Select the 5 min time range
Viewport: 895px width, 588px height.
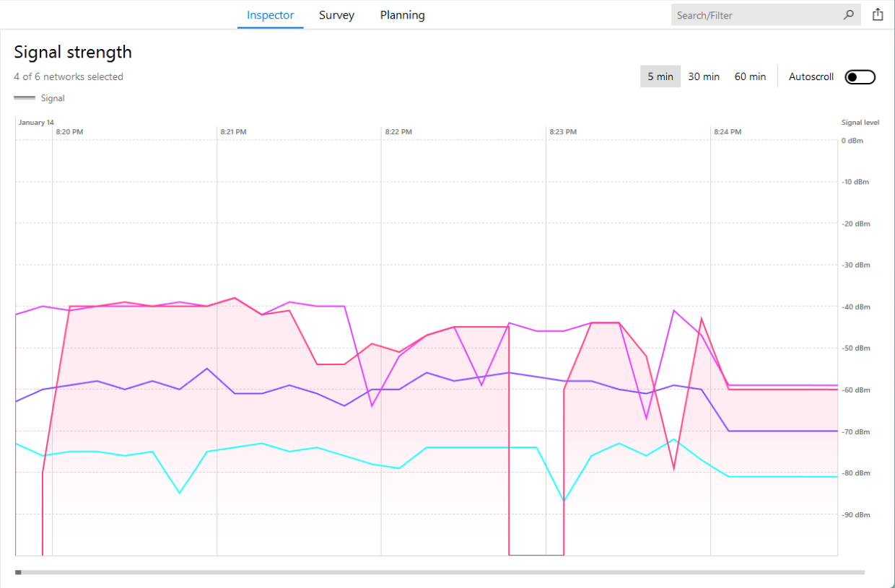(x=660, y=76)
